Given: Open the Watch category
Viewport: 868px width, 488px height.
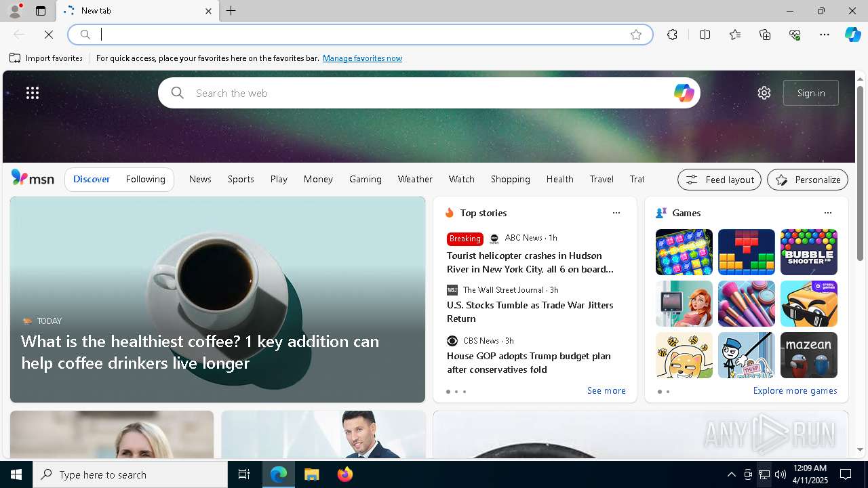Looking at the screenshot, I should point(462,179).
